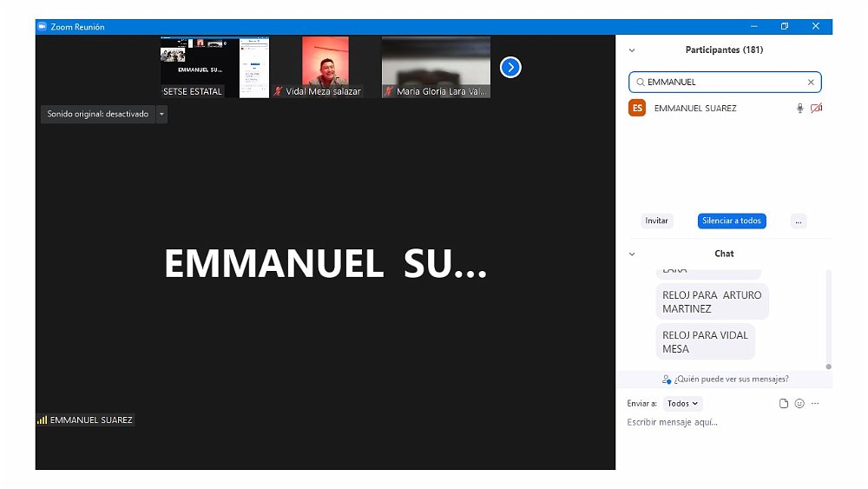Toggle the 'Sonido original: desactivado' button
The image size is (868, 489).
click(97, 114)
